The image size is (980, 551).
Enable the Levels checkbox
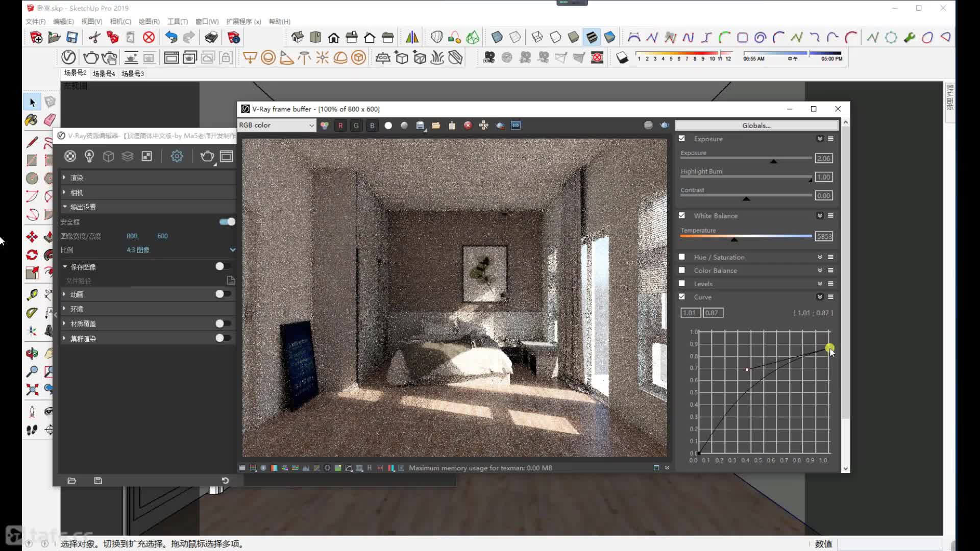(682, 284)
